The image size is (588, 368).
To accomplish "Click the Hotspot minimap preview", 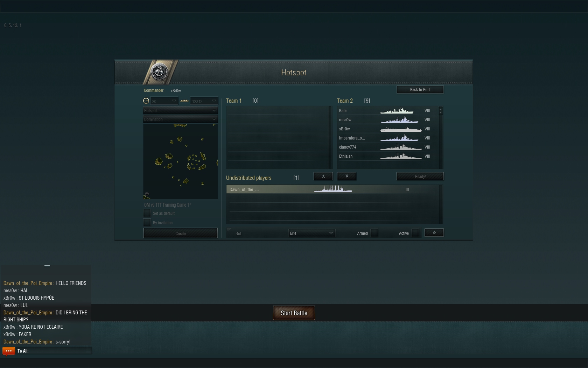I will click(x=181, y=161).
